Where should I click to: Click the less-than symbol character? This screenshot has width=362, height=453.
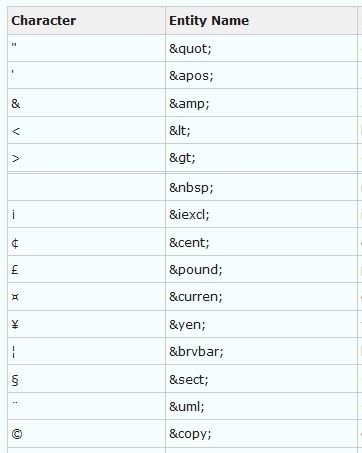16,131
